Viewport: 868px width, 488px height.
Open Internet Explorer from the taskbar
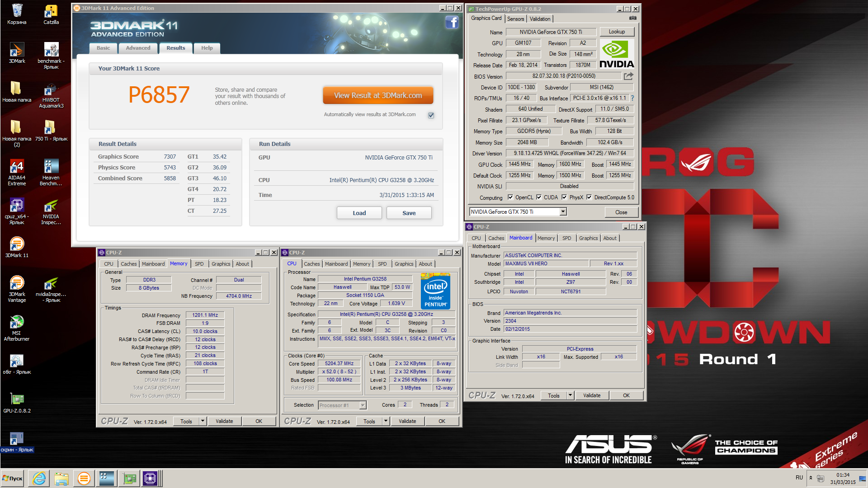(x=39, y=479)
